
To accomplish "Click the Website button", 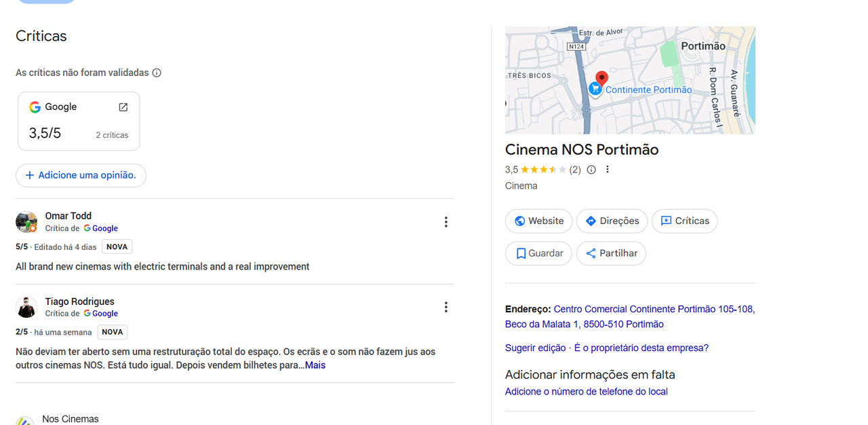I will 538,221.
